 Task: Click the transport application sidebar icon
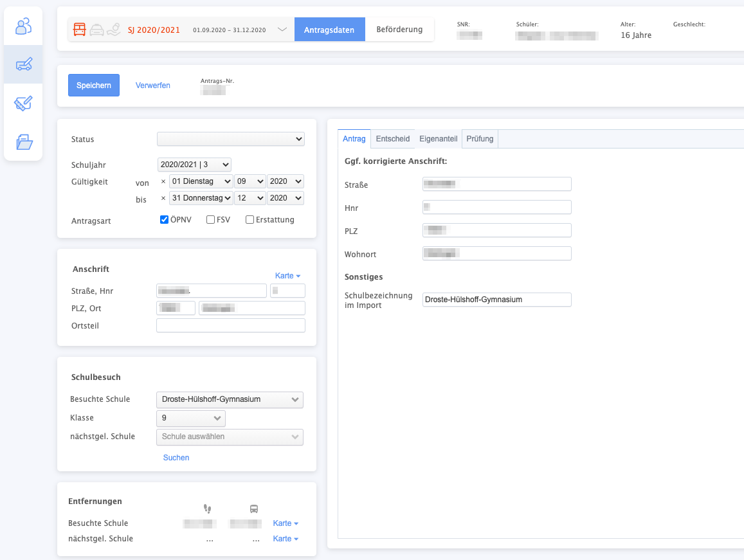24,64
